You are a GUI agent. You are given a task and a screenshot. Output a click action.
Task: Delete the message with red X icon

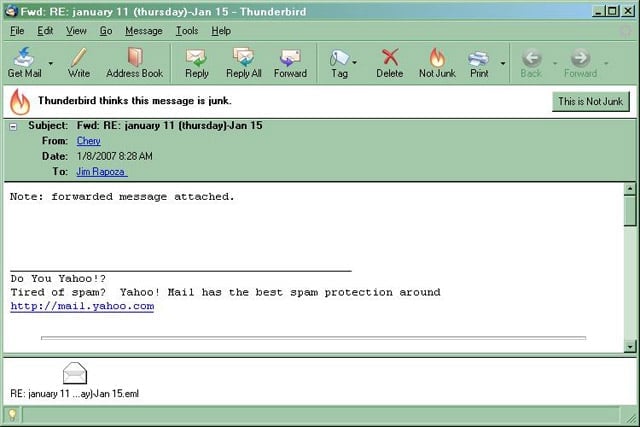point(390,57)
